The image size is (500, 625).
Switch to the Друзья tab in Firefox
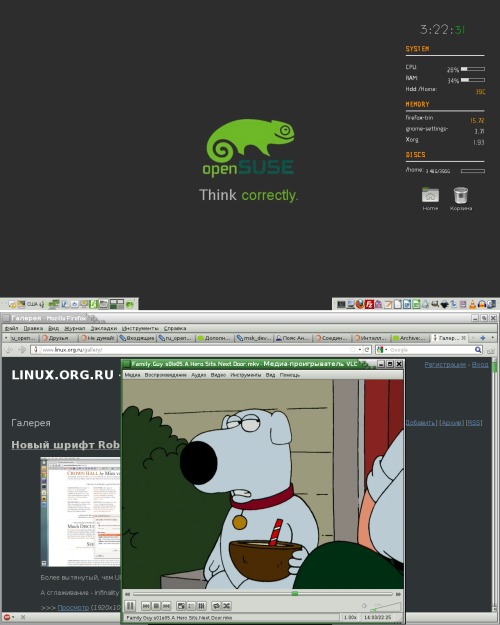point(59,338)
